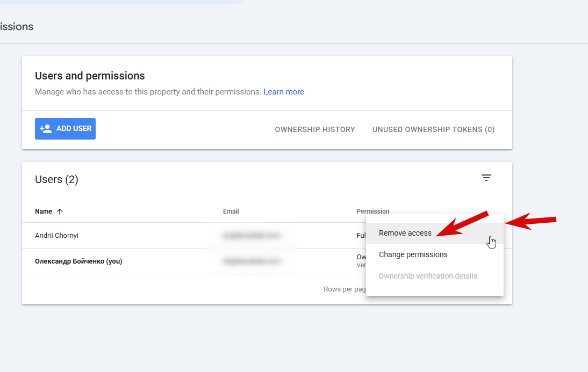Click the person-plus icon on Add User

[46, 129]
